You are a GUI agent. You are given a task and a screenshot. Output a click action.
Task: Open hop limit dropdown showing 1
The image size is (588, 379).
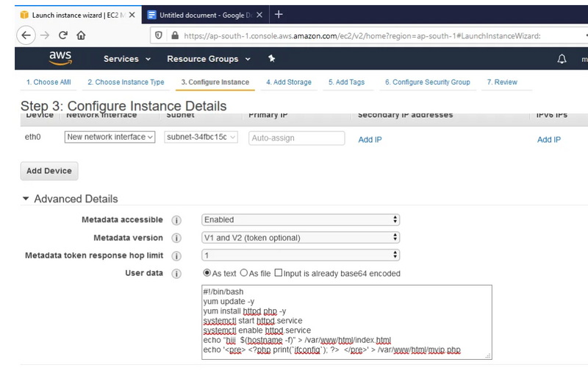301,255
